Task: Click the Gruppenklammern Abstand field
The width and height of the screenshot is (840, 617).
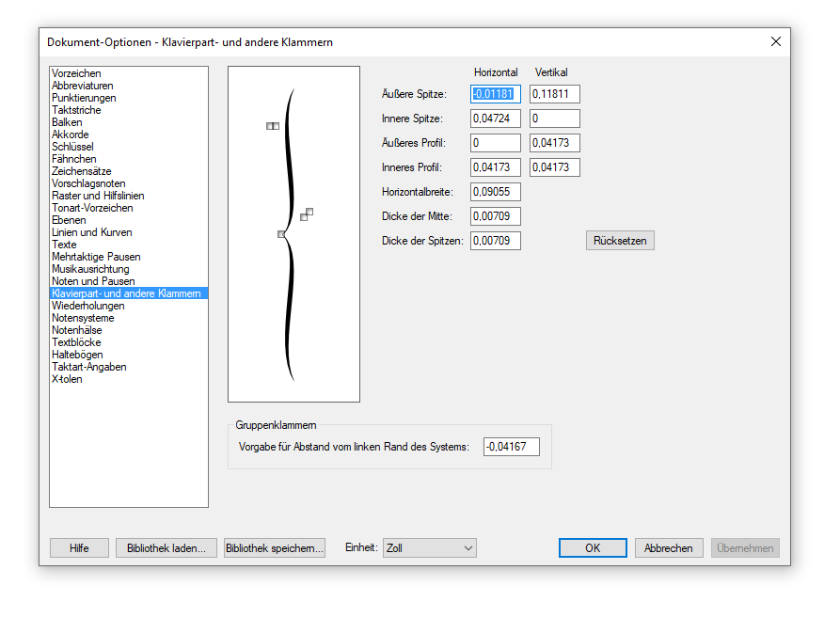Action: 511,447
